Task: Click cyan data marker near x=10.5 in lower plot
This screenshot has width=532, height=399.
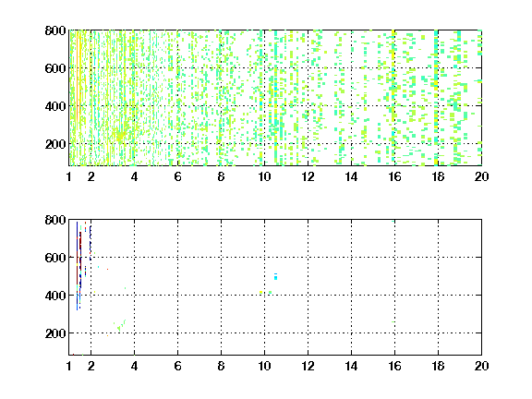Action: pyautogui.click(x=275, y=277)
